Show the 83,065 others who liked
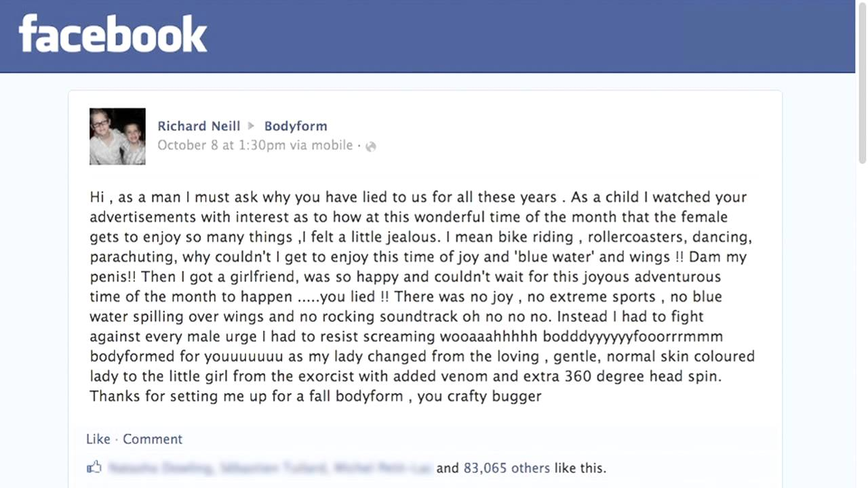The height and width of the screenshot is (488, 868). click(x=507, y=468)
